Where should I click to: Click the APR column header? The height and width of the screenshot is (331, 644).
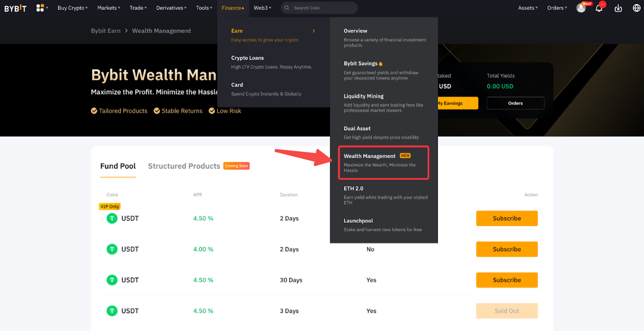pyautogui.click(x=198, y=195)
